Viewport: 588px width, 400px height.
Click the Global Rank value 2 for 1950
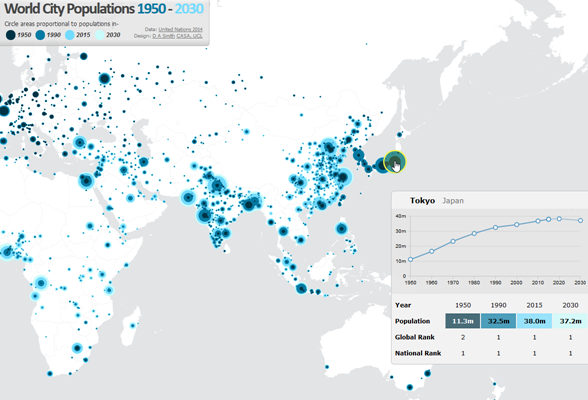(463, 337)
